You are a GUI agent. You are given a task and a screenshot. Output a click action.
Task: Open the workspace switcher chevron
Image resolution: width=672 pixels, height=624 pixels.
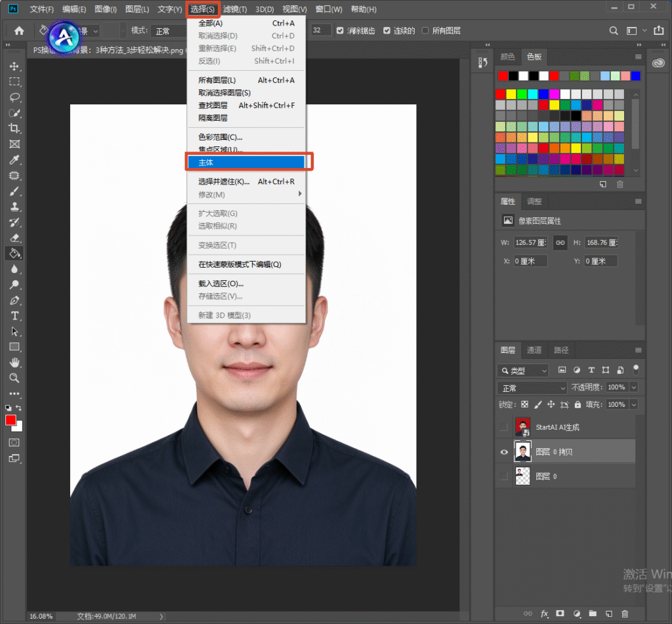coord(644,30)
